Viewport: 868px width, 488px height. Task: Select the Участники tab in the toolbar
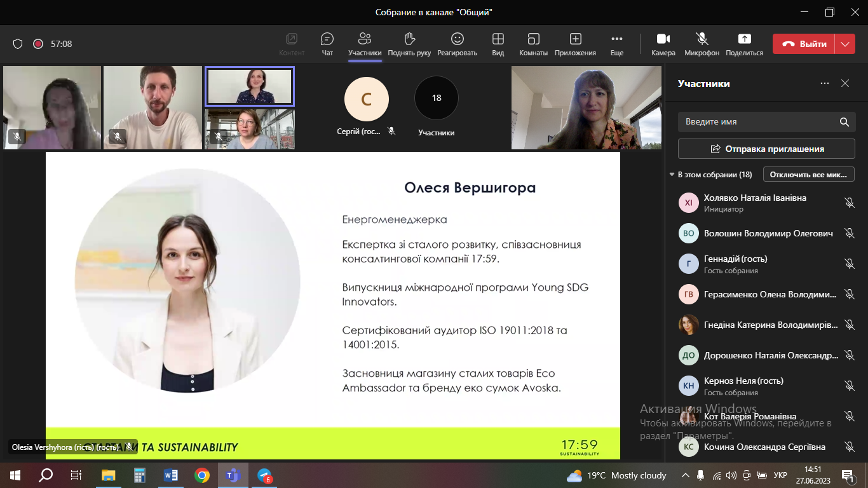coord(365,44)
